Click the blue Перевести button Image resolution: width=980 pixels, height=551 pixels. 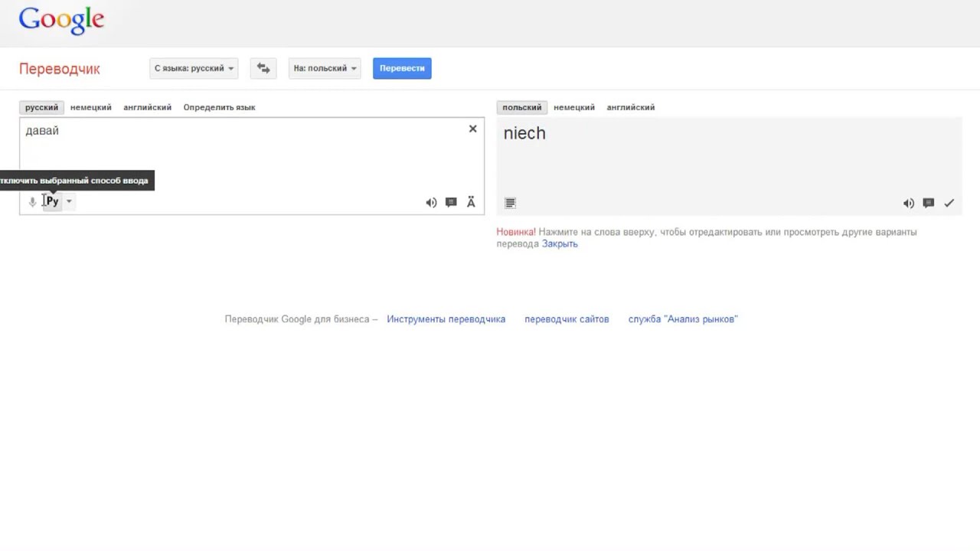coord(402,68)
